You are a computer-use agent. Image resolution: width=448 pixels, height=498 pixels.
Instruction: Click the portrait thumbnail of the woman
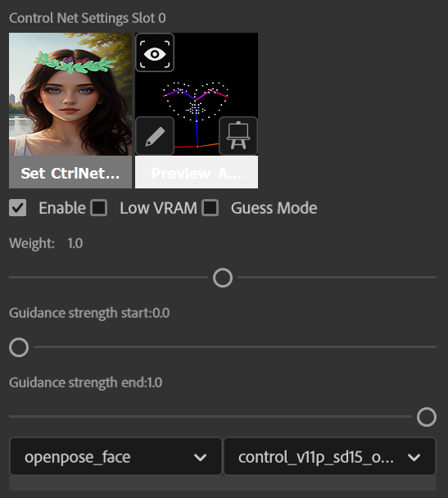point(70,94)
